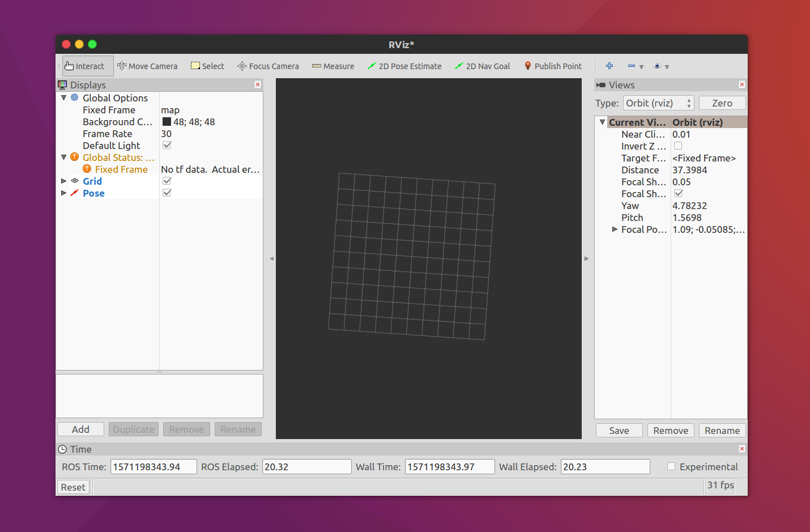Click the Background Color swatch

coord(167,121)
